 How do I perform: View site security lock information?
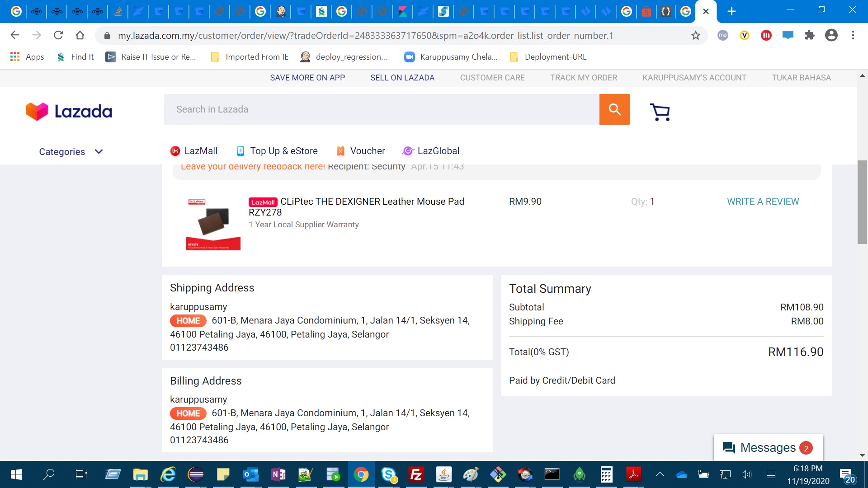pos(107,35)
